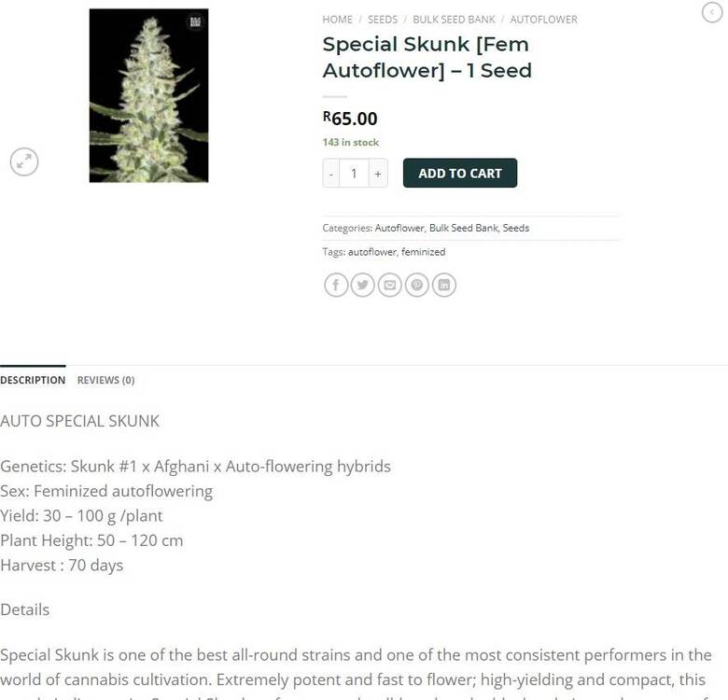Screen dimensions: 728x700
Task: Share product via Twitter icon
Action: [x=363, y=285]
